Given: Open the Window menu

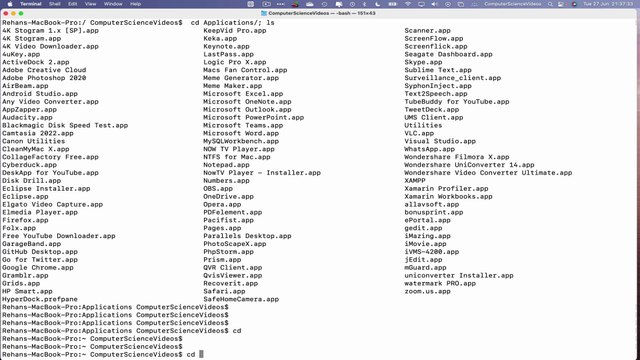Looking at the screenshot, I should click(113, 4).
